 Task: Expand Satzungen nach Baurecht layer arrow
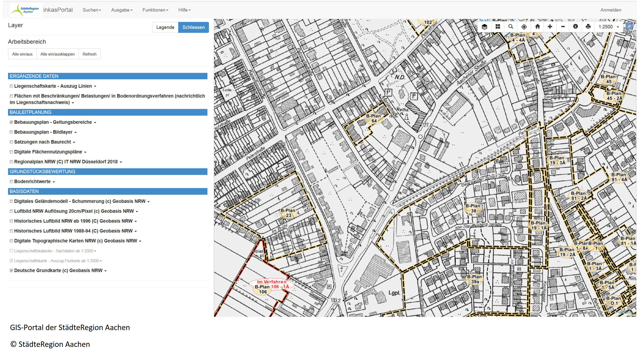tap(74, 142)
